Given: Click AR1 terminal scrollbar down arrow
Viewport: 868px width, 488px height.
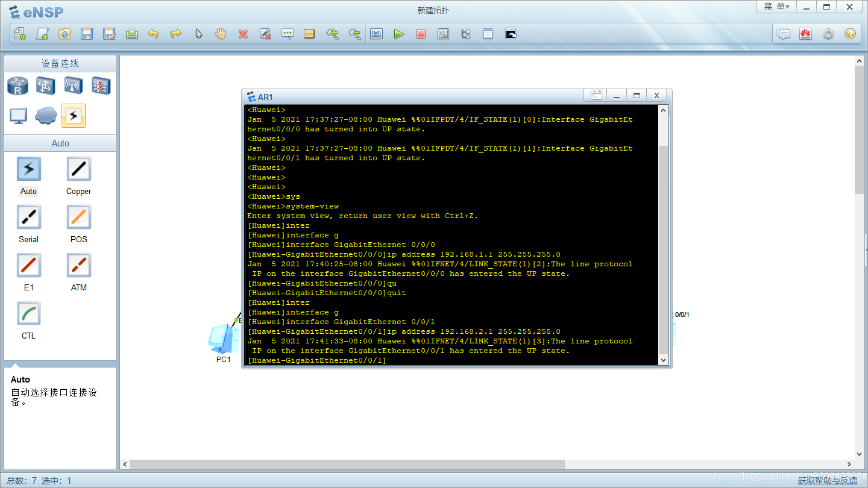Looking at the screenshot, I should (x=664, y=360).
